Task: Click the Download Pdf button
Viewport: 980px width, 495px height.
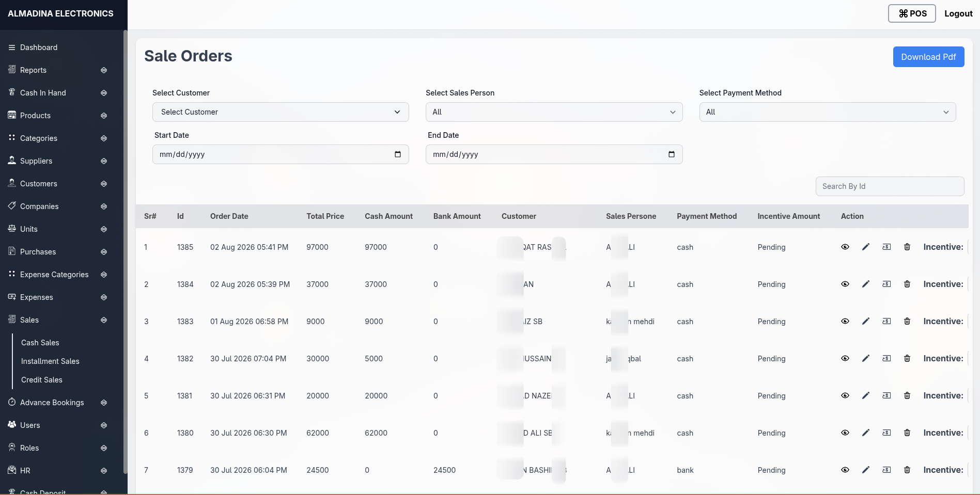Action: pos(928,57)
